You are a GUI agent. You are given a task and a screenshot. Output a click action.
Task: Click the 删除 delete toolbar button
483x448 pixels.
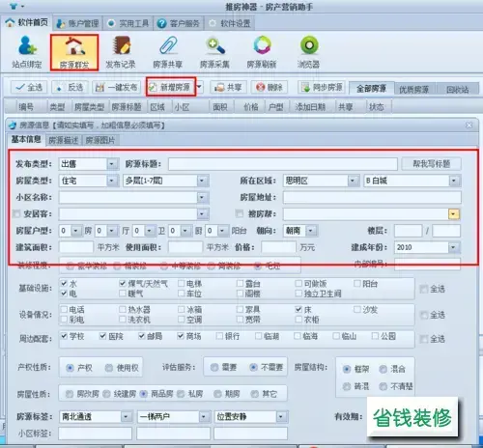coord(270,87)
